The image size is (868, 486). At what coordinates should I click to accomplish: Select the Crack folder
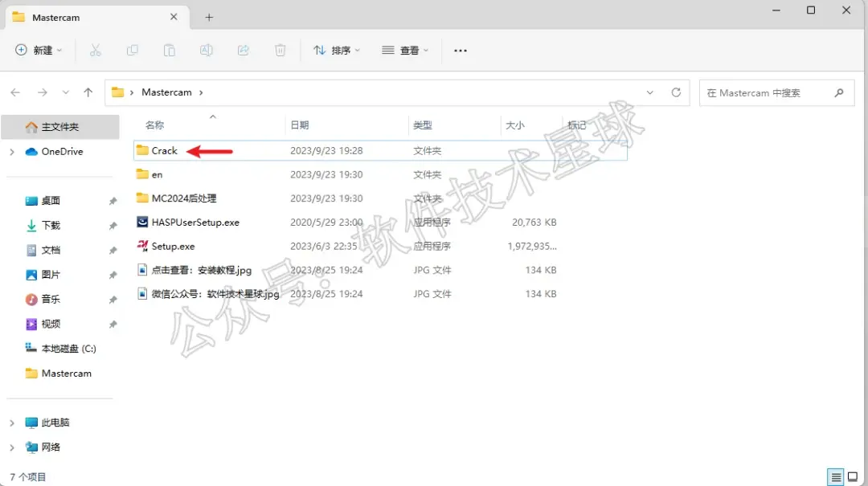click(380, 150)
